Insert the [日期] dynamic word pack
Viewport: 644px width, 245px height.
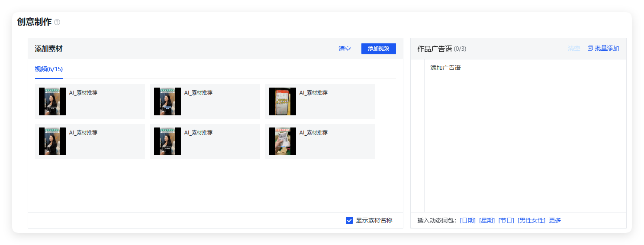[467, 220]
